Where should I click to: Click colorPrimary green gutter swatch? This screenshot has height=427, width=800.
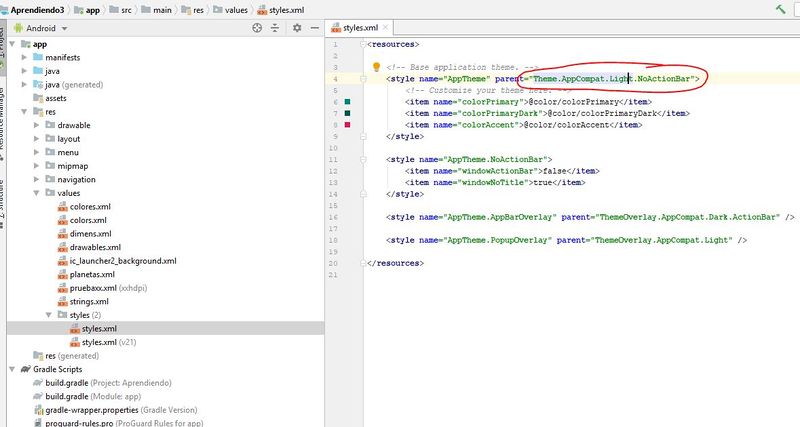tap(347, 102)
